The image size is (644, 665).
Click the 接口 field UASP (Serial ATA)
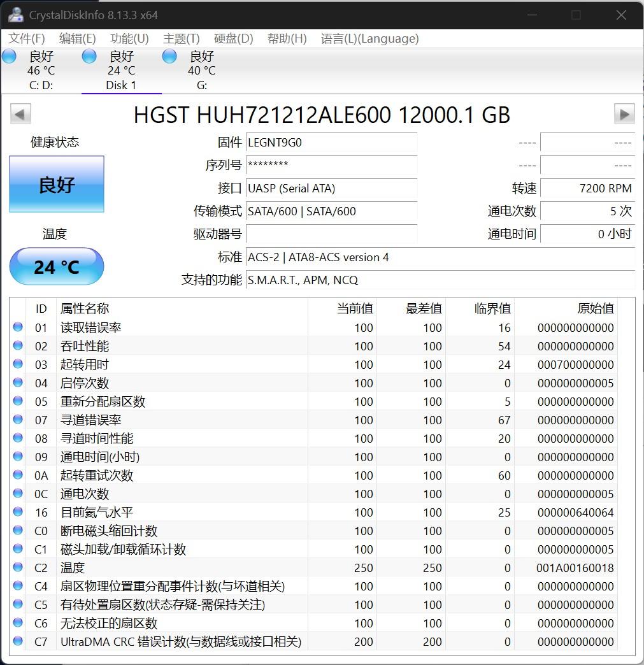point(331,188)
